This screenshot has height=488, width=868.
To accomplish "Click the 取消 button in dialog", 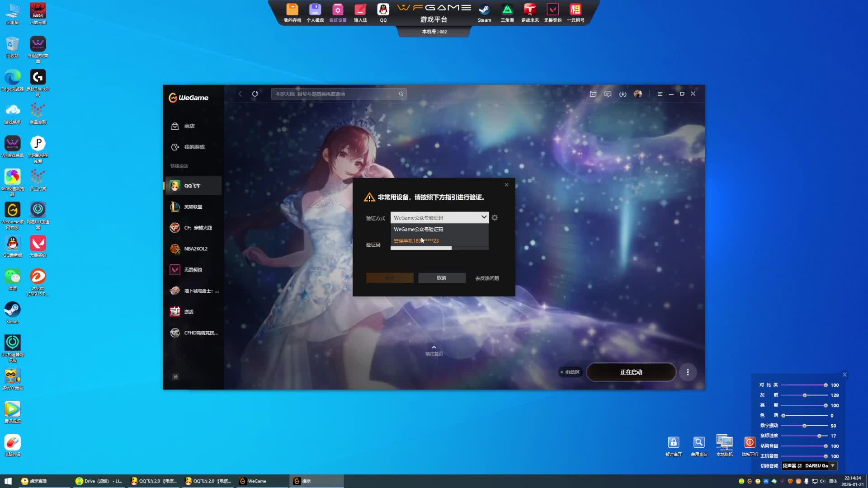I will pyautogui.click(x=442, y=278).
